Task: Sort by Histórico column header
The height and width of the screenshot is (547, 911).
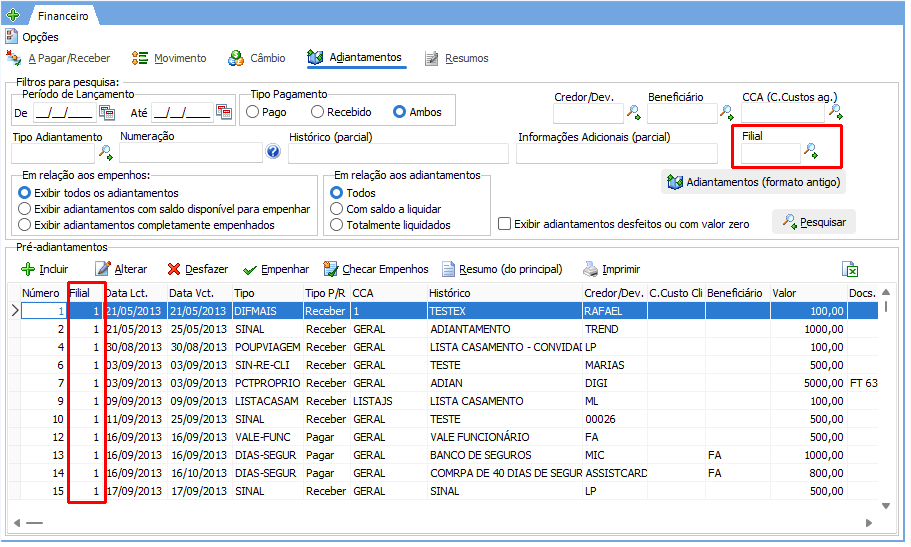Action: 504,293
